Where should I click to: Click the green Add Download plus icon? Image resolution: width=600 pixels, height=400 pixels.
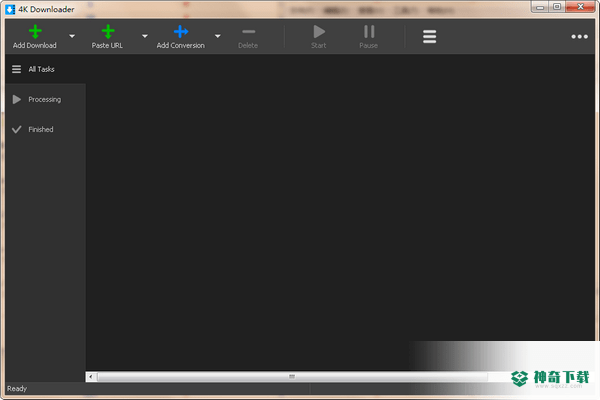point(35,32)
